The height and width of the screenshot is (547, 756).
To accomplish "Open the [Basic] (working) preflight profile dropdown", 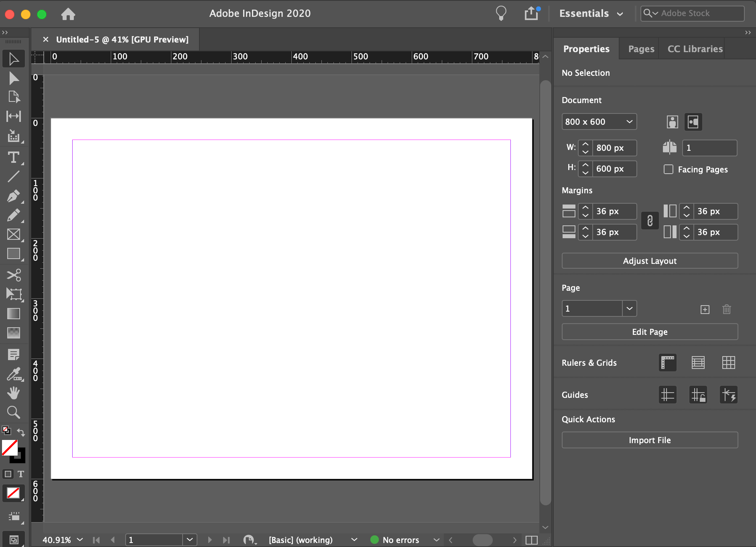I will 354,540.
